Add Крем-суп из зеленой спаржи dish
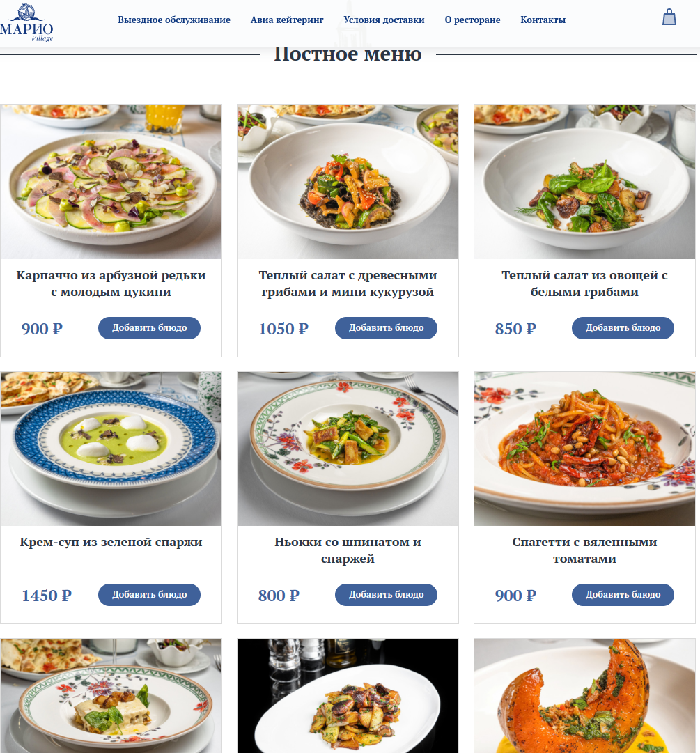This screenshot has height=753, width=700. [x=149, y=594]
